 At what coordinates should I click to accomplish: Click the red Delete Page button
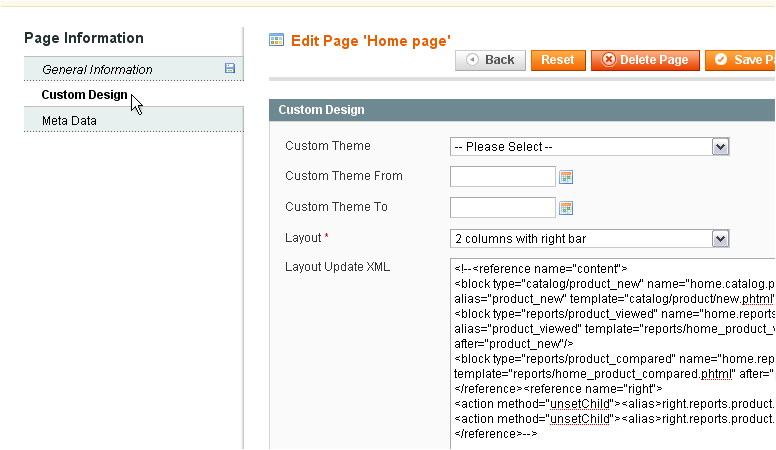645,60
